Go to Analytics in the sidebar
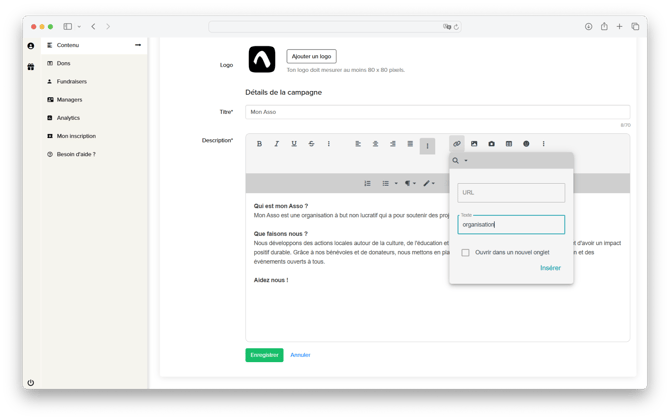The height and width of the screenshot is (420, 670). (68, 118)
